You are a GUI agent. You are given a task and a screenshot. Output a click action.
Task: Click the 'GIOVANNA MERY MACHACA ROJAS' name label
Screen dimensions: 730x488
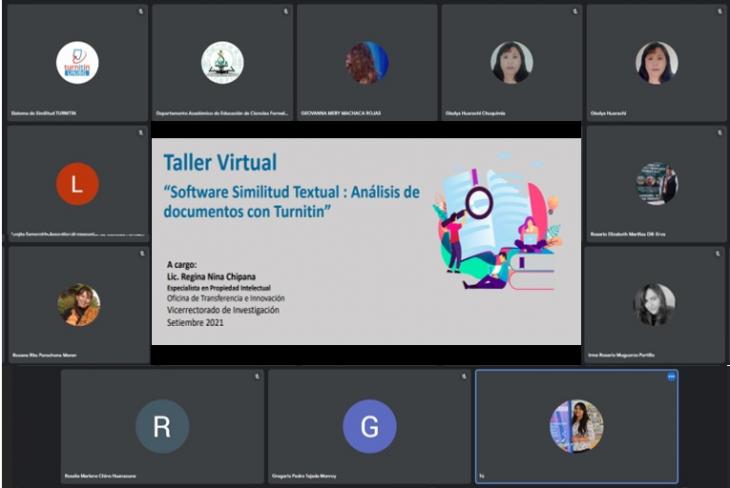point(341,113)
